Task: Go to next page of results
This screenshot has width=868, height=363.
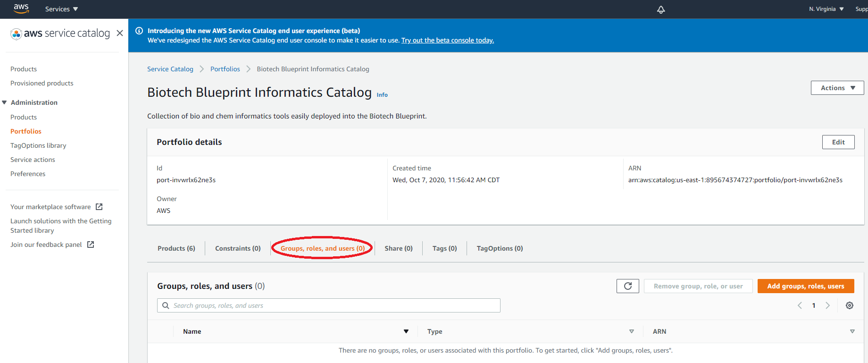Action: (827, 305)
